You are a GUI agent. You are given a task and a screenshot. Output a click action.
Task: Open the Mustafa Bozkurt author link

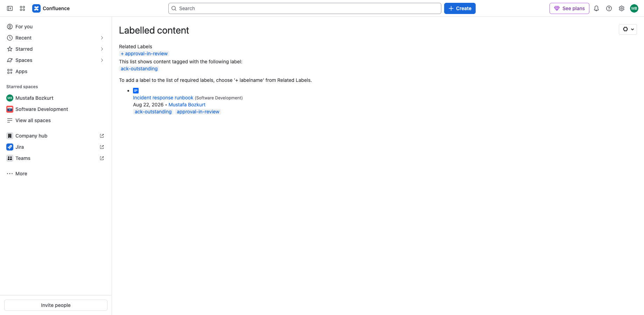187,105
